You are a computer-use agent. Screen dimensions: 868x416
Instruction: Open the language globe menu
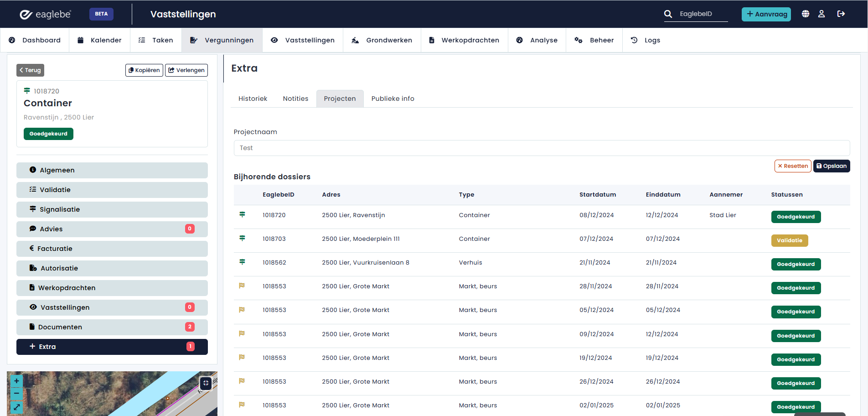pos(806,14)
